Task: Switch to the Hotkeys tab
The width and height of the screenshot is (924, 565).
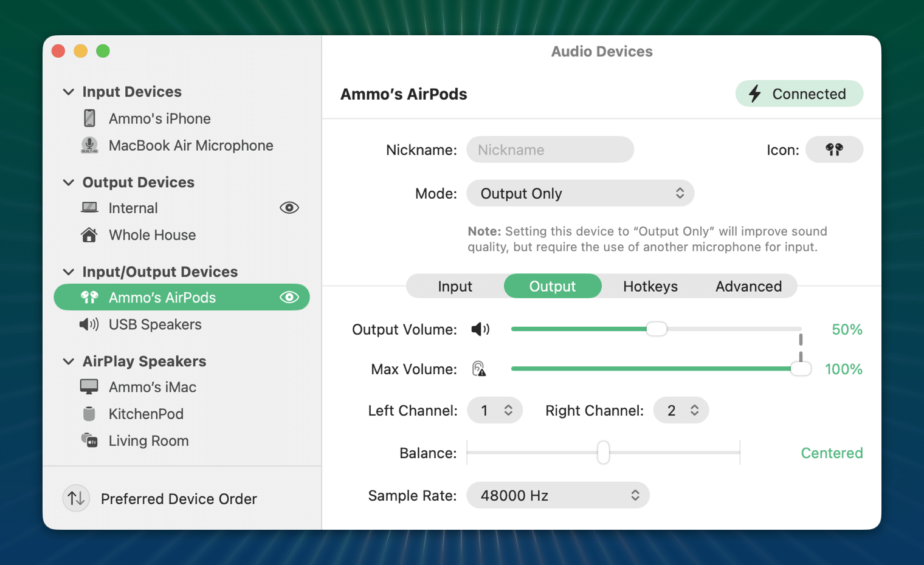Action: tap(650, 286)
